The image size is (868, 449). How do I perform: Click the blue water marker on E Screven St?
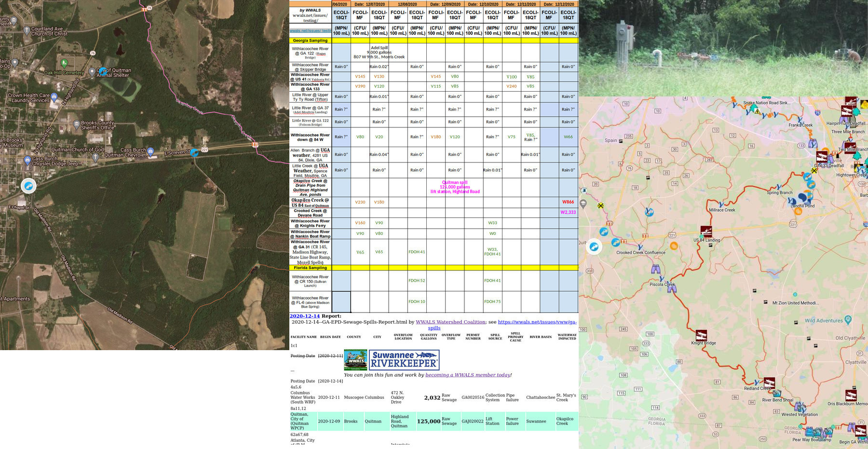pyautogui.click(x=194, y=152)
